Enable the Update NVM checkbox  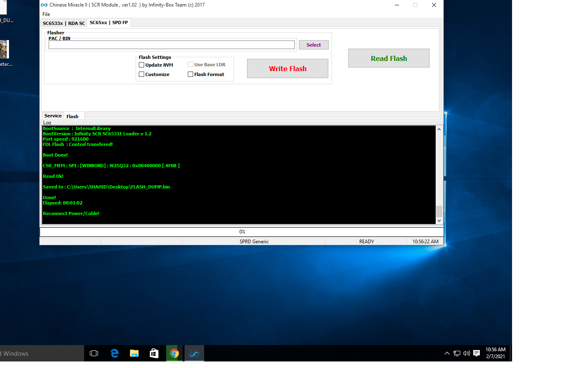click(141, 65)
